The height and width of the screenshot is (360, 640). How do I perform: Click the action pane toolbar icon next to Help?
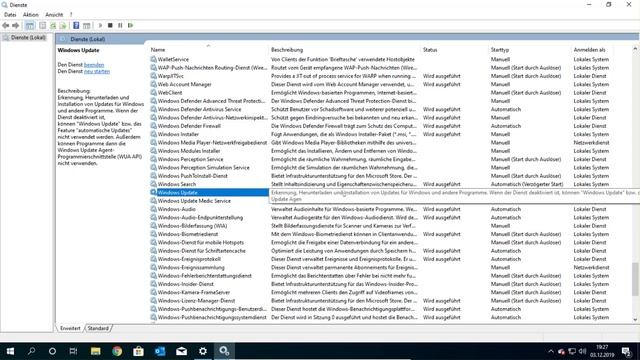[x=87, y=25]
